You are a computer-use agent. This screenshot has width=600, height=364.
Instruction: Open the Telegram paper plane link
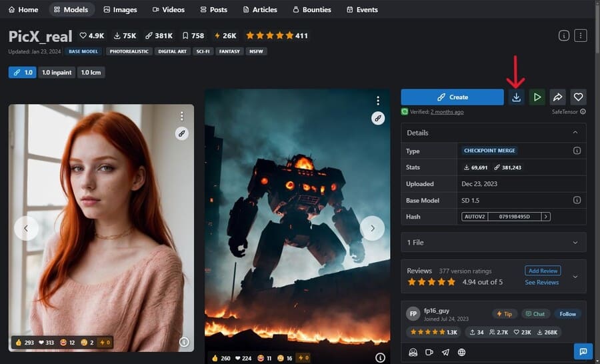[x=445, y=353]
